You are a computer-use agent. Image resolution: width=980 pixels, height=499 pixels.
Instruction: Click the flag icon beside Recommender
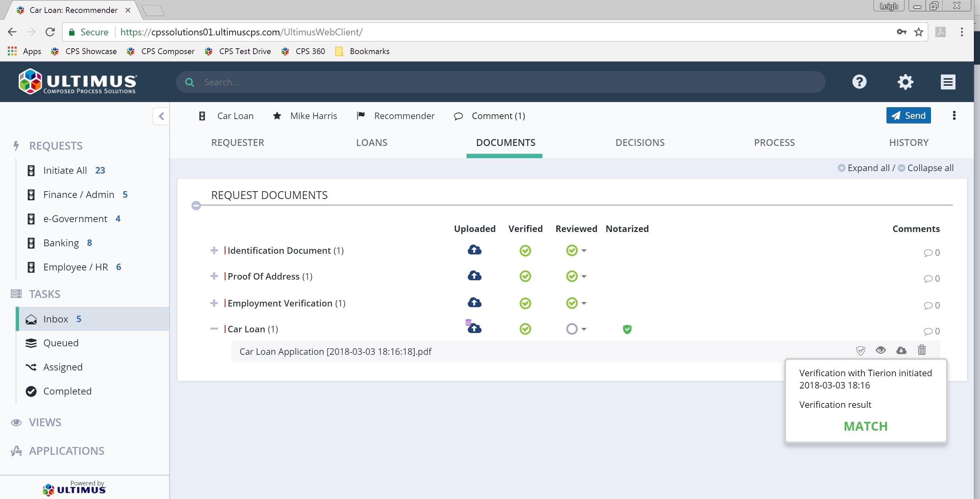click(x=361, y=116)
